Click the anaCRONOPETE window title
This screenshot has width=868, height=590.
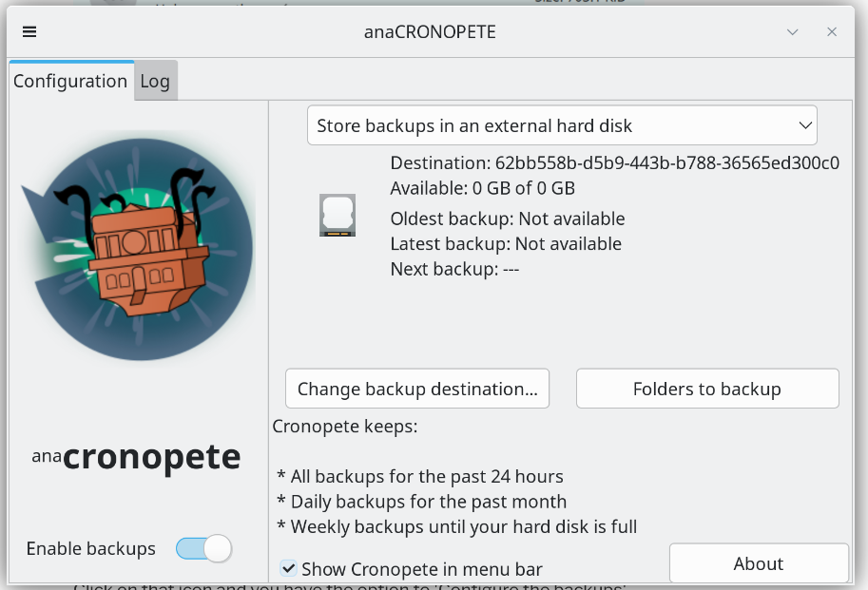pos(430,32)
